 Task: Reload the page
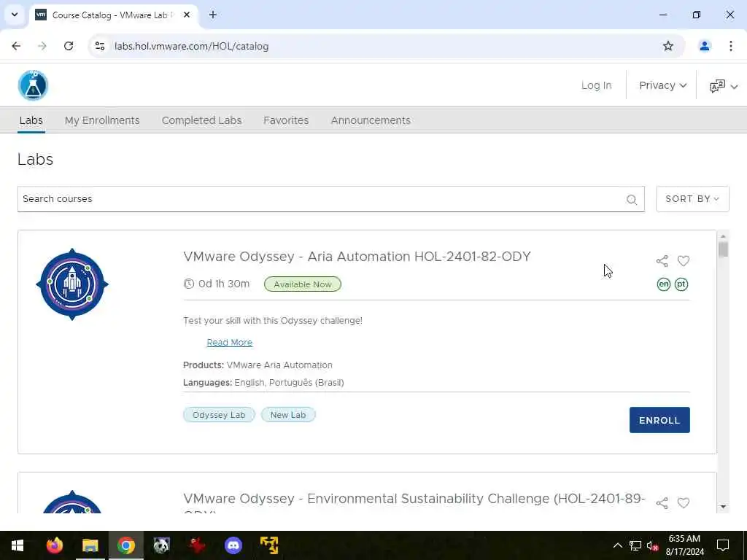(x=69, y=46)
